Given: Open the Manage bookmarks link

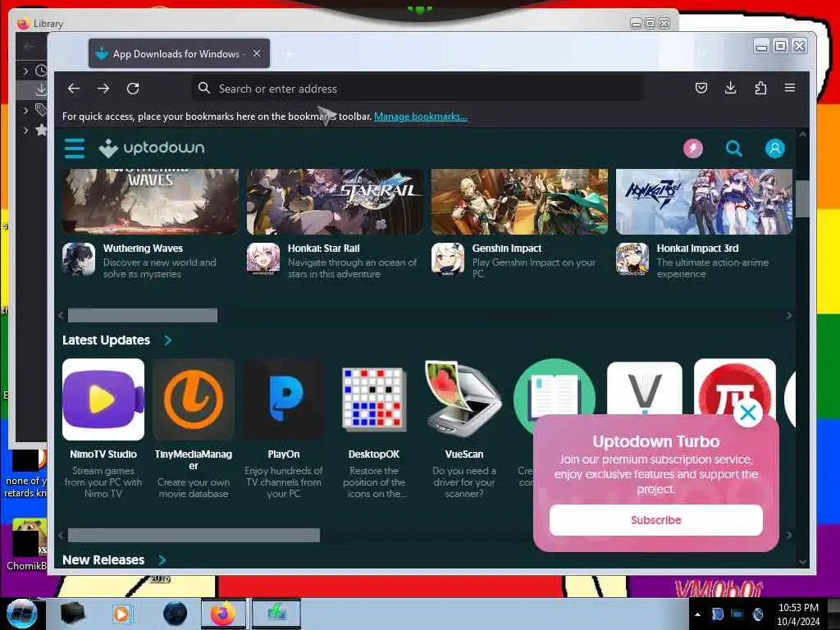Looking at the screenshot, I should tap(421, 116).
